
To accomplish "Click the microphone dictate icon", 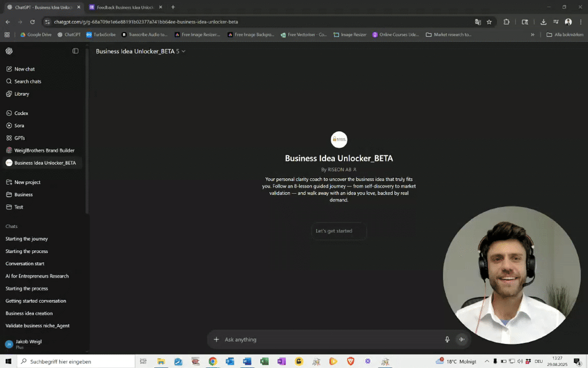I will [x=447, y=339].
